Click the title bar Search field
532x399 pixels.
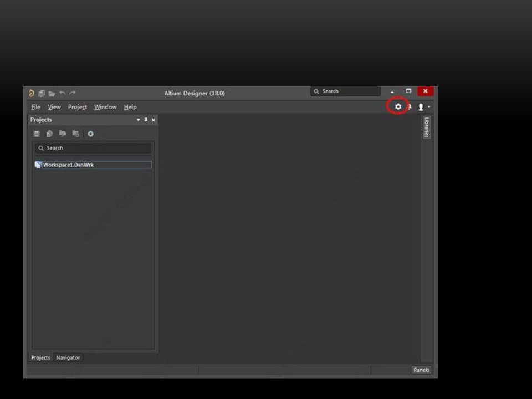(x=345, y=91)
